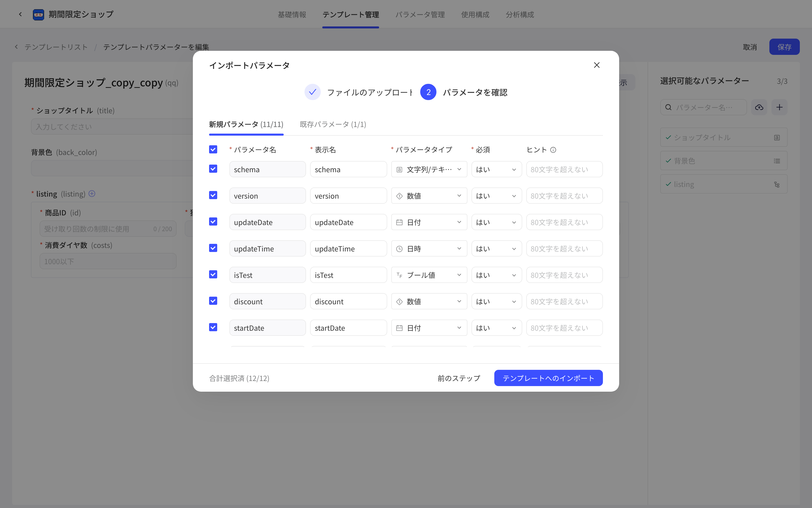The image size is (812, 508).
Task: Click the list icon on 背景色 item
Action: (x=777, y=161)
